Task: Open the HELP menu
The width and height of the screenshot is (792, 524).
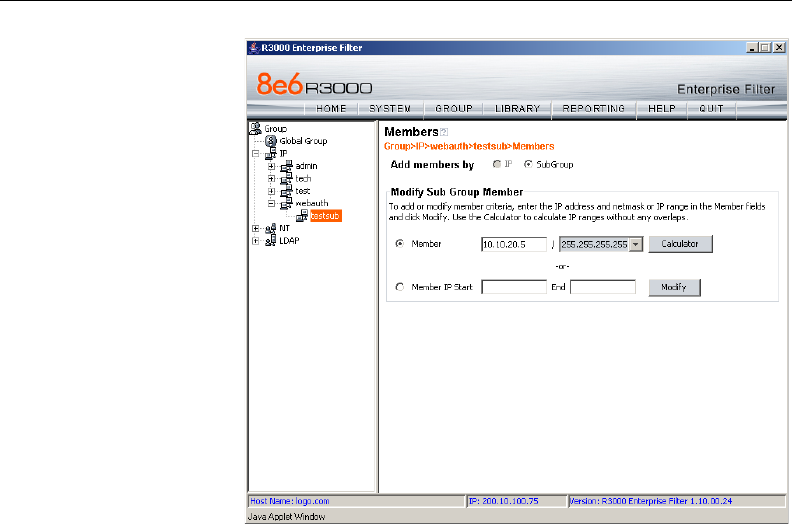Action: 662,109
